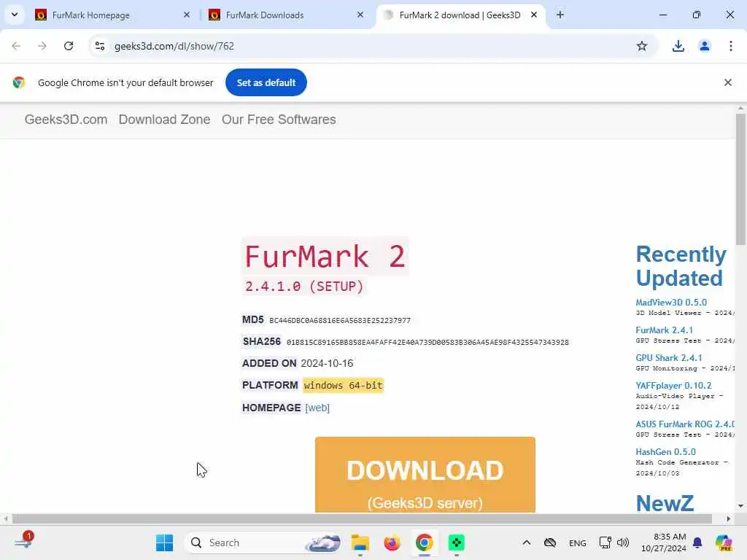Click the 2024-10-16 added date
The width and height of the screenshot is (747, 560).
(327, 363)
